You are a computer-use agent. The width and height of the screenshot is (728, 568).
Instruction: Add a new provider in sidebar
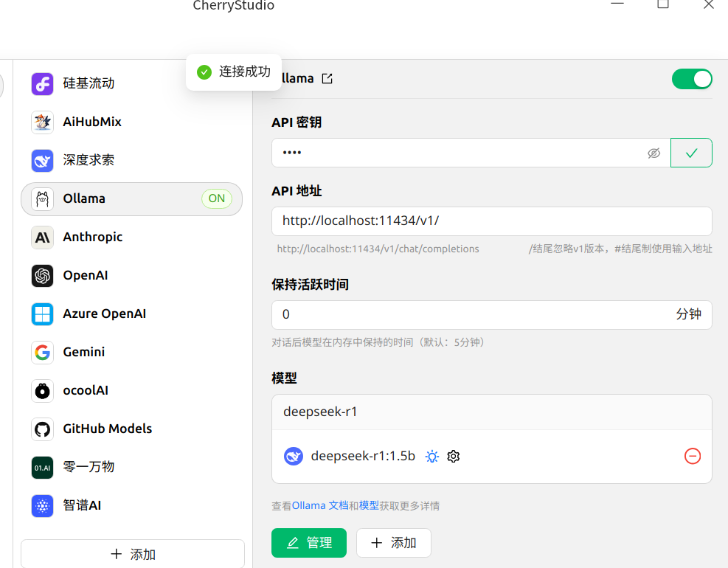[133, 554]
